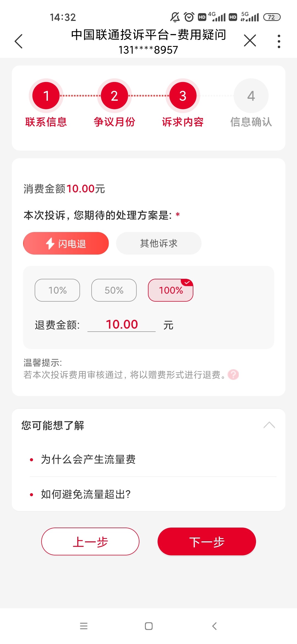Select the 50% refund option
The image size is (297, 644).
tap(114, 290)
